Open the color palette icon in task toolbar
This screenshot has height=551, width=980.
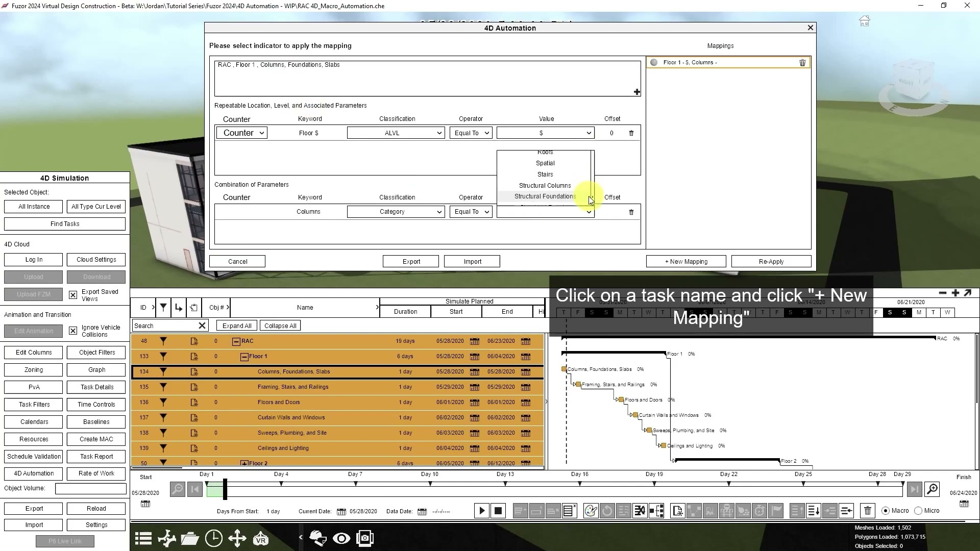point(591,511)
